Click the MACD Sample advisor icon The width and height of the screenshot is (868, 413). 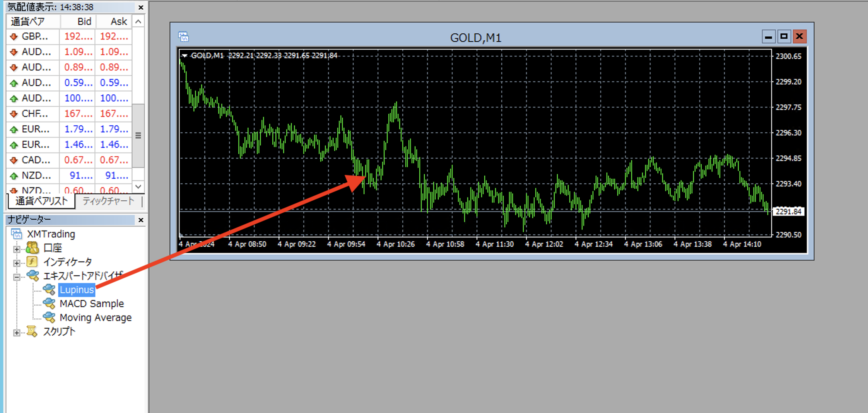[49, 304]
